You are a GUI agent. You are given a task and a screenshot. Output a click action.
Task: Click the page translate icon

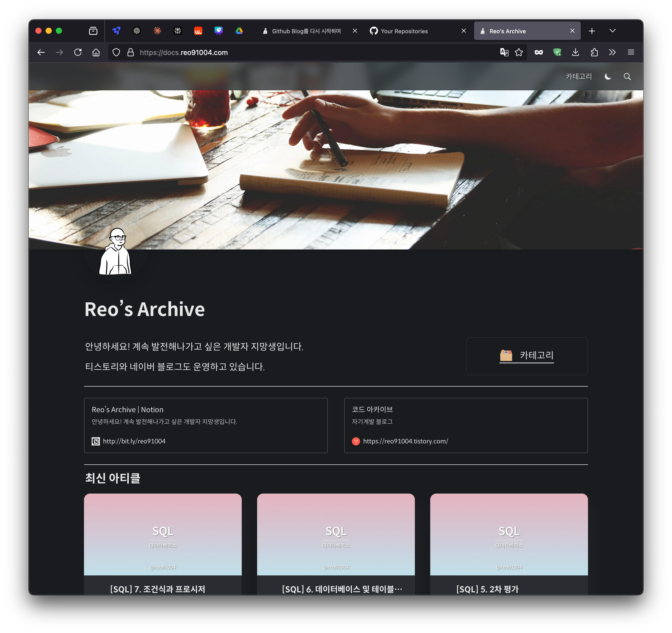(504, 52)
